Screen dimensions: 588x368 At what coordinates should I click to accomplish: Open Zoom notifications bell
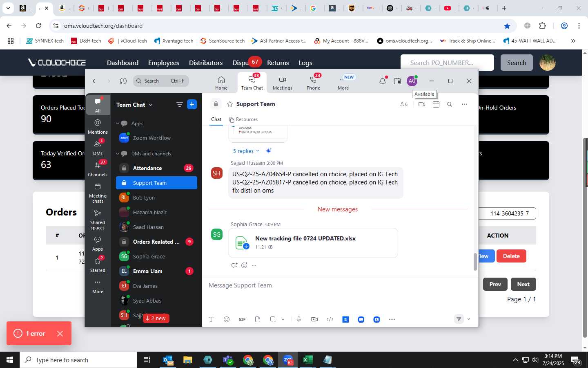coord(383,81)
